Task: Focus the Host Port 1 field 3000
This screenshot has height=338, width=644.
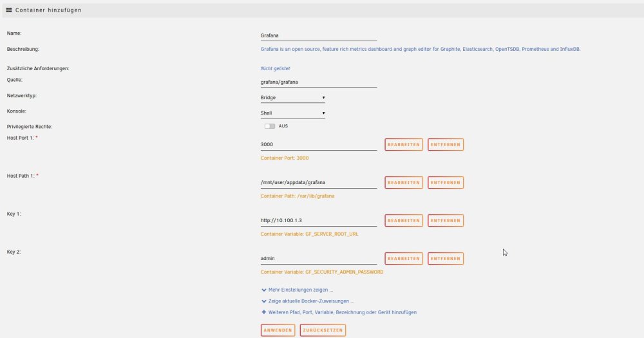Action: 318,145
